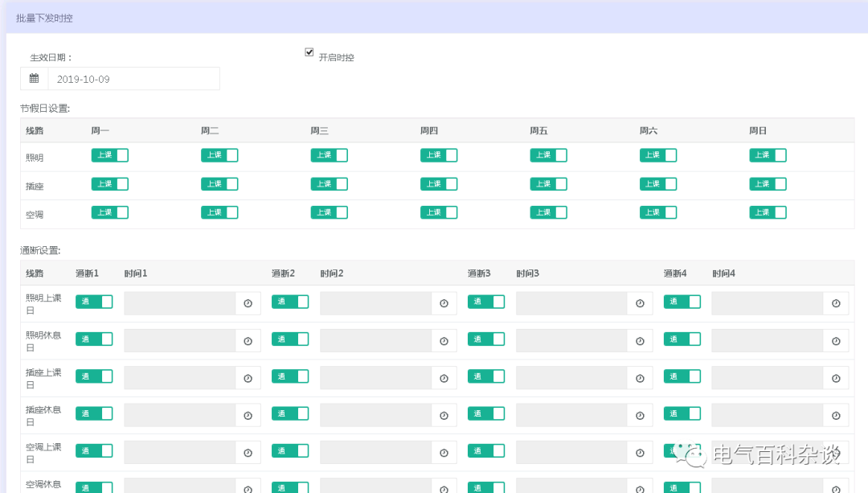Toggle 空调 switch for 周六

(658, 212)
